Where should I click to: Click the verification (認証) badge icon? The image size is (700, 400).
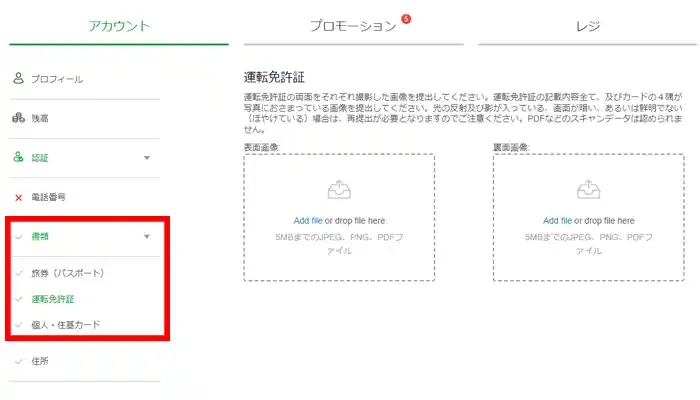(x=18, y=158)
